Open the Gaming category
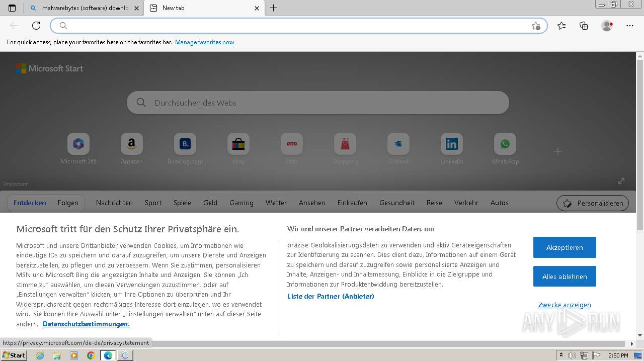644x362 pixels. [242, 203]
